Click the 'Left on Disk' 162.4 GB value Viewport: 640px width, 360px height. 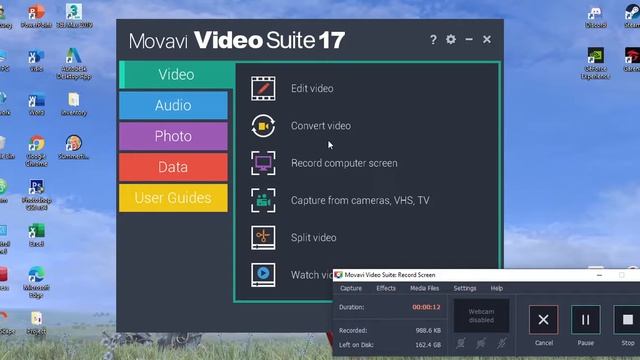click(x=428, y=345)
